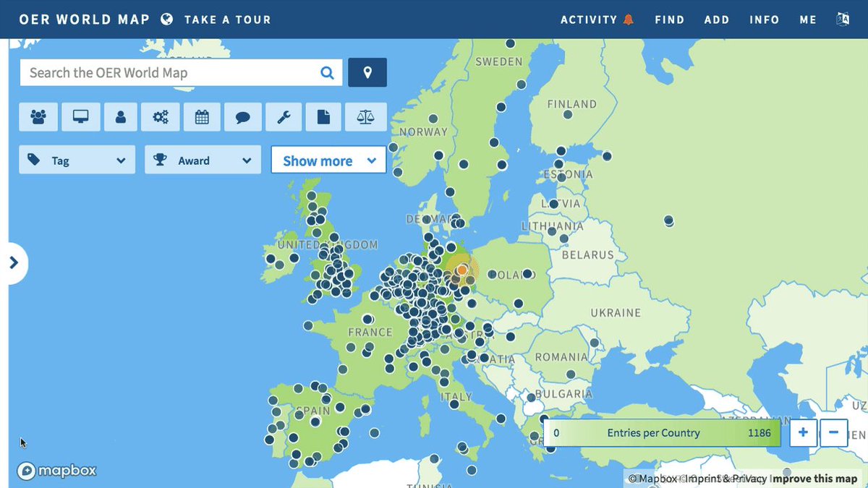The width and height of the screenshot is (868, 488).
Task: Filter by services monitor icon
Action: tap(80, 116)
